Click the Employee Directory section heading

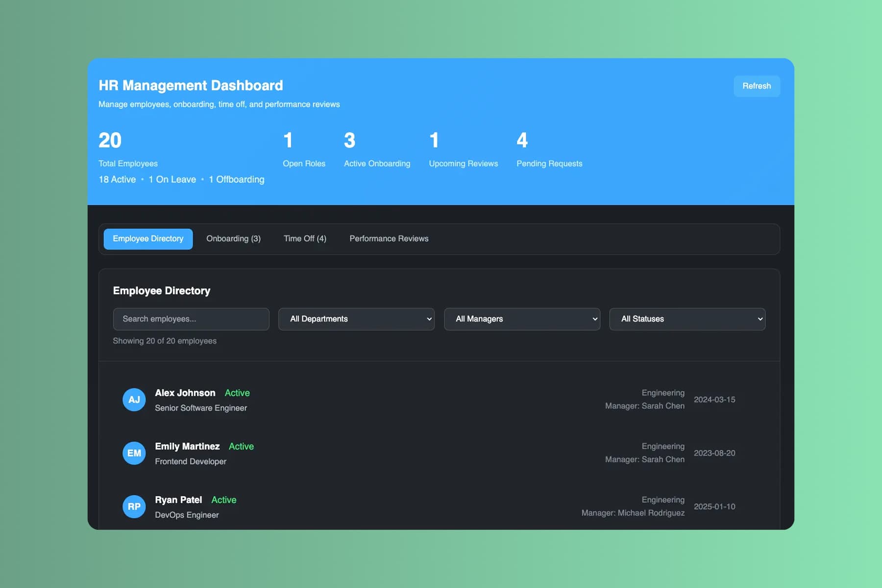click(162, 291)
